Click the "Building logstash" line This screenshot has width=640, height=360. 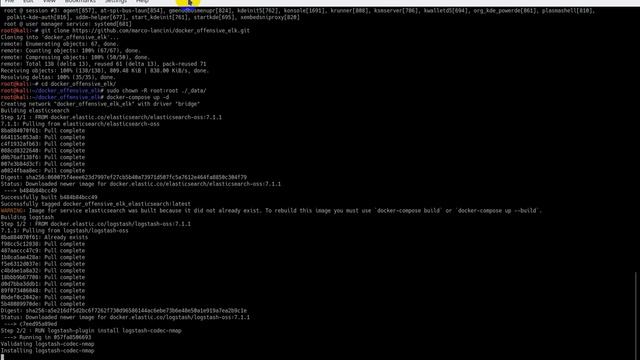27,217
